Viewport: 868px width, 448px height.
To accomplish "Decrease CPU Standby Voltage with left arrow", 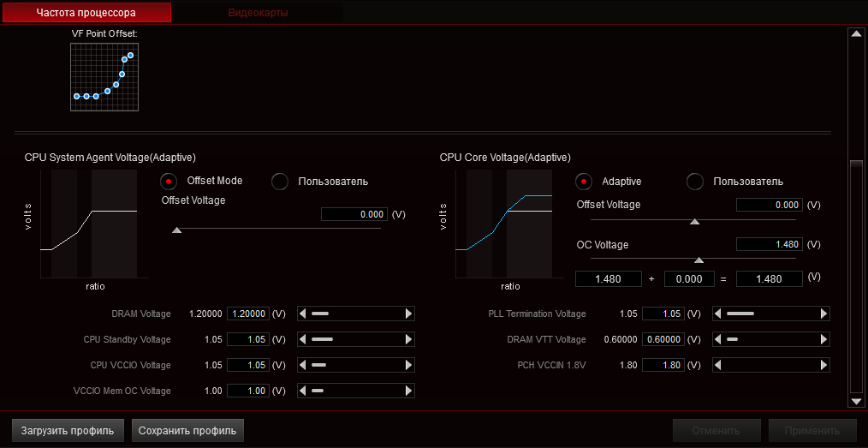I will pyautogui.click(x=303, y=339).
